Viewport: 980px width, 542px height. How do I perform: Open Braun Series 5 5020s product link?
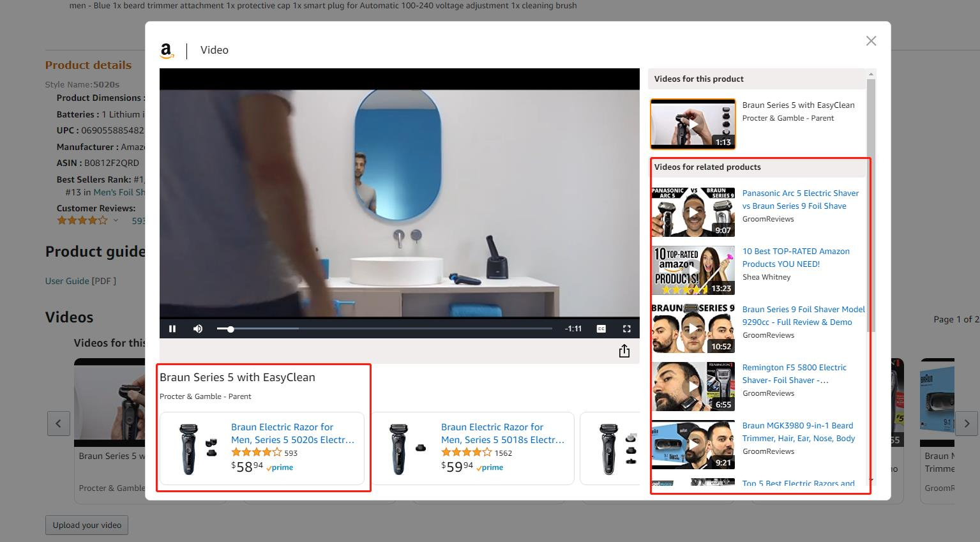point(292,433)
